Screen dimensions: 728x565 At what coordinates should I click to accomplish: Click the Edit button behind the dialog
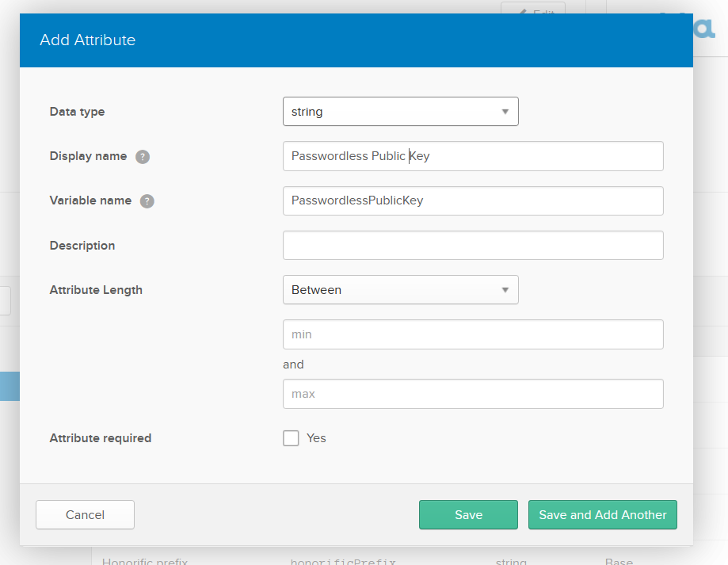532,10
